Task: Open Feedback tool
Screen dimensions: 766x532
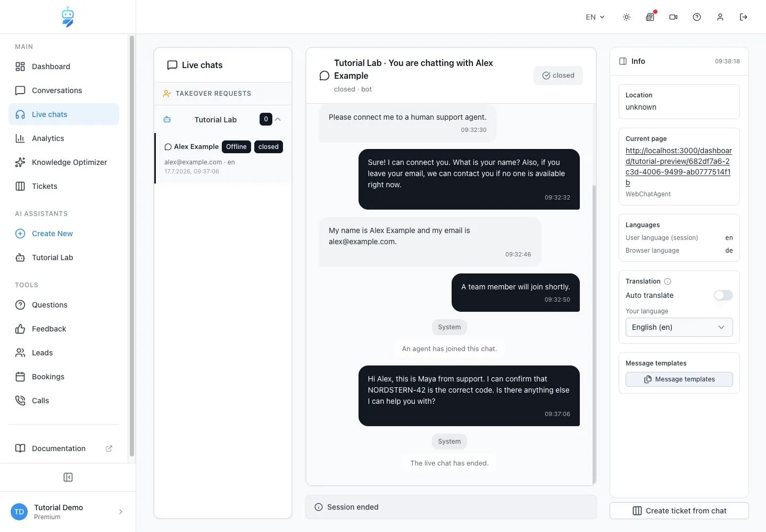Action: pos(64,329)
